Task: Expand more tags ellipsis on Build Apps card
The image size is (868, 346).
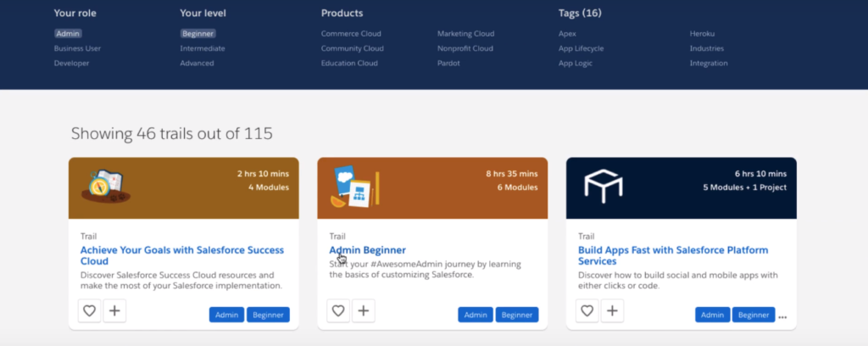Action: tap(782, 317)
